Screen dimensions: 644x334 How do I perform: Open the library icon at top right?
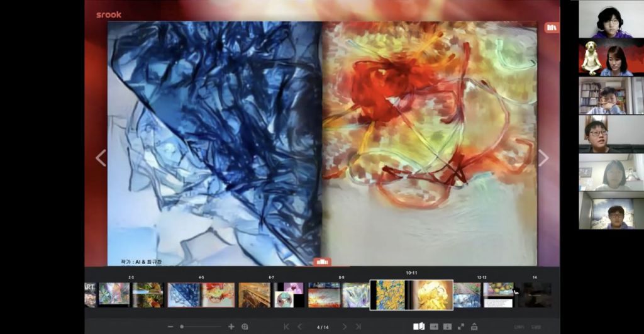[551, 28]
